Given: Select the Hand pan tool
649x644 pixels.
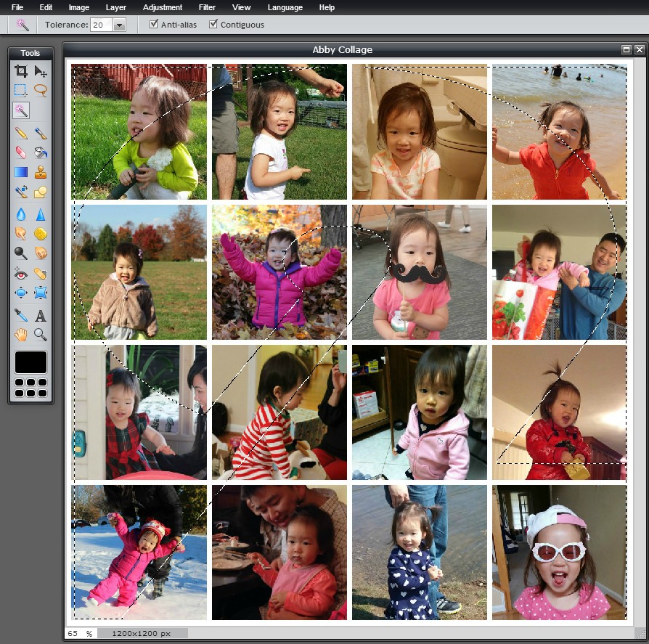Looking at the screenshot, I should point(21,335).
